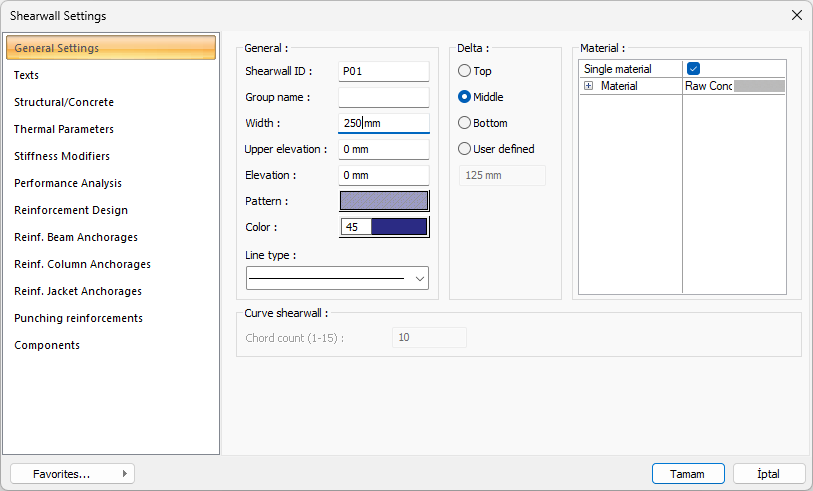Open the Favorites menu button
Image resolution: width=813 pixels, height=491 pixels.
[x=72, y=474]
